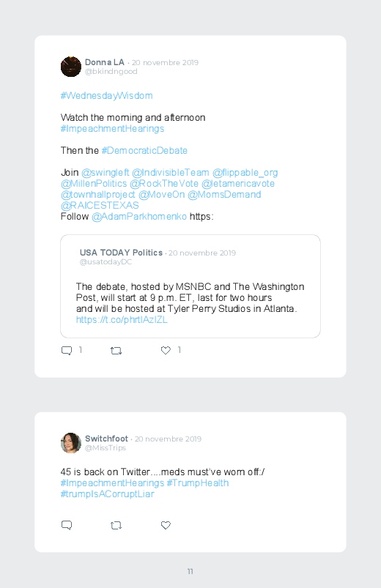Viewport: 381px width, 588px height.
Task: Click retweet icon on Donna LA tweet
Action: click(116, 351)
